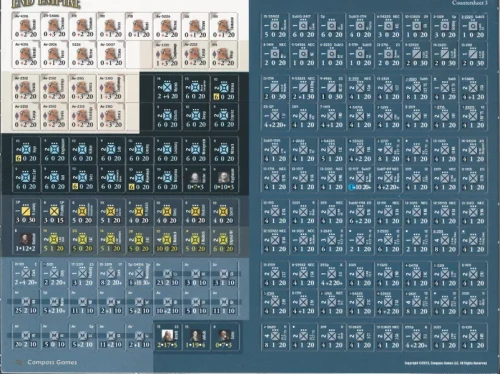Viewport: 500px width, 374px height.
Task: Pick the yellow-text counter marked 6 0 20
Action: [x=224, y=240]
